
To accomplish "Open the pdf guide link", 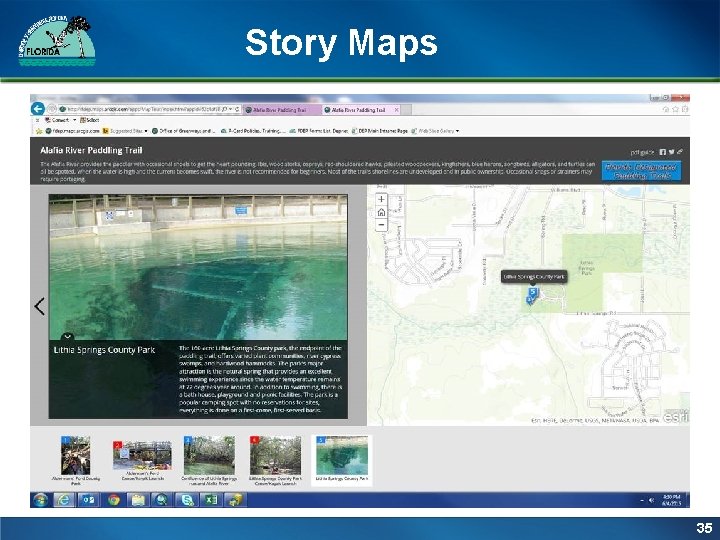I will [x=642, y=152].
